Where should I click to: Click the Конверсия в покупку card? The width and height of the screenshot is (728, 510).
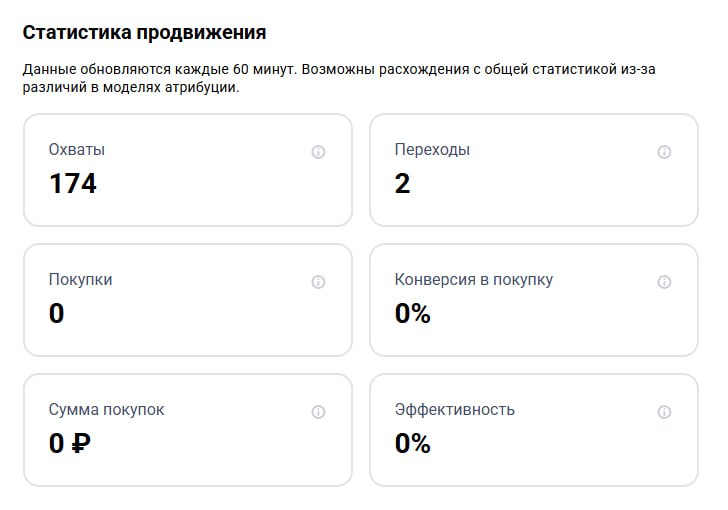point(534,301)
